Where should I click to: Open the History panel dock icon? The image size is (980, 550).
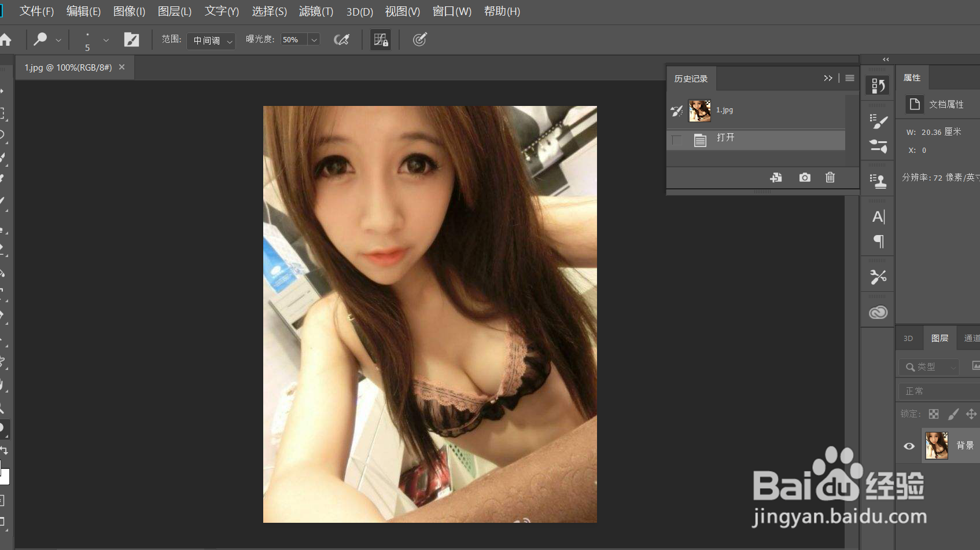point(878,86)
